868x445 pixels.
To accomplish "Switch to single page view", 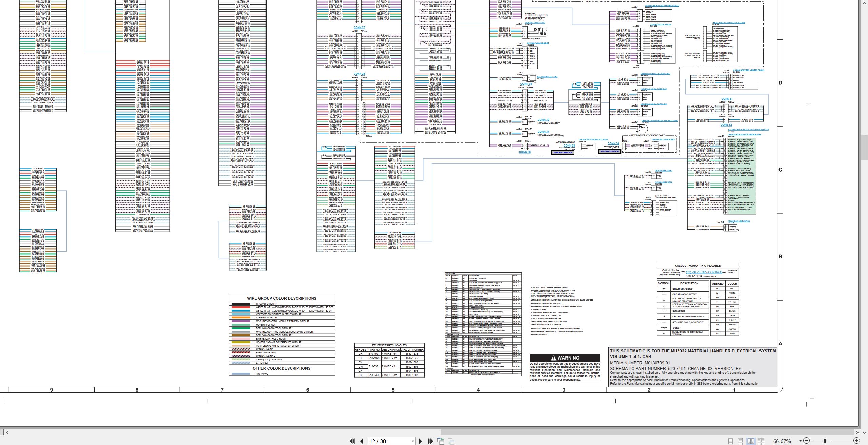I will pyautogui.click(x=731, y=441).
